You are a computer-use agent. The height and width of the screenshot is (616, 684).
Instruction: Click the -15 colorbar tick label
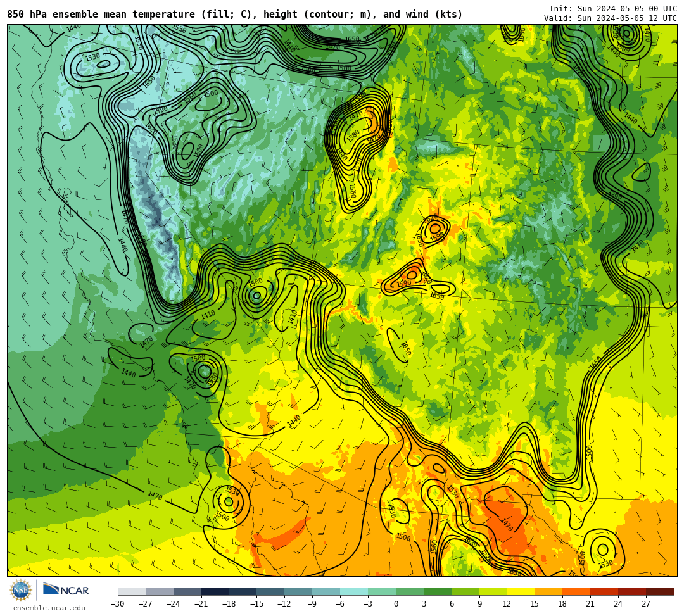[x=257, y=604]
